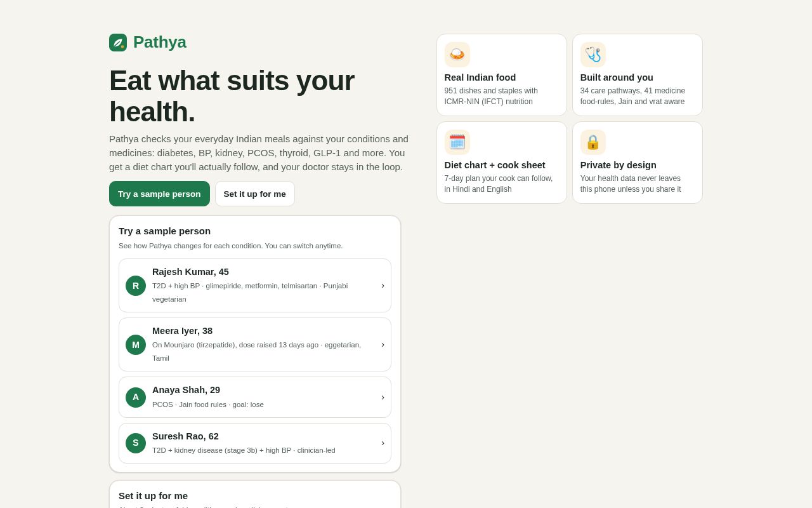
Task: Open Suresh Rao via the chevron arrow
Action: [383, 443]
